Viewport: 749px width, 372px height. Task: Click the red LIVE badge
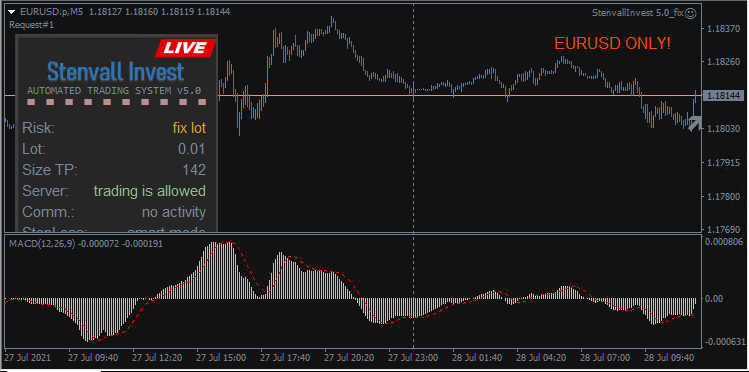[186, 48]
